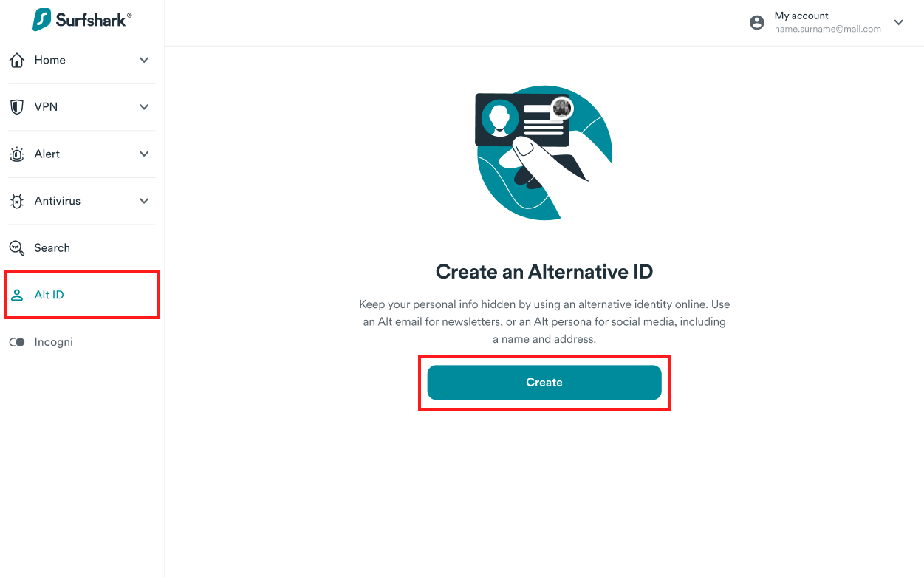Viewport: 924px width, 577px height.
Task: Toggle the Incogni switch icon
Action: [16, 342]
